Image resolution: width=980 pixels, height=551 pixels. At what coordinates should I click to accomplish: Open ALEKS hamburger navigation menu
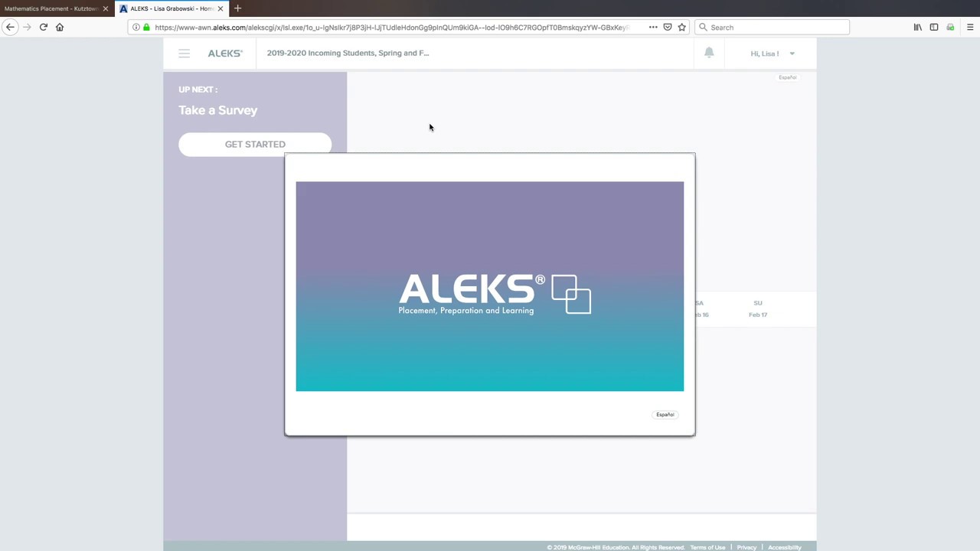click(x=184, y=54)
